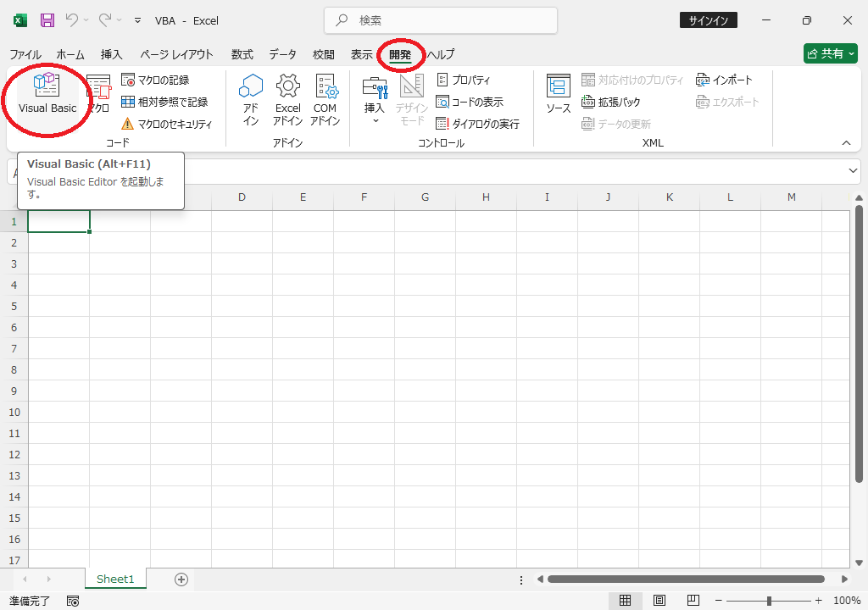This screenshot has height=610, width=868.
Task: Switch to the ページ レイアウト tab
Action: pyautogui.click(x=176, y=54)
